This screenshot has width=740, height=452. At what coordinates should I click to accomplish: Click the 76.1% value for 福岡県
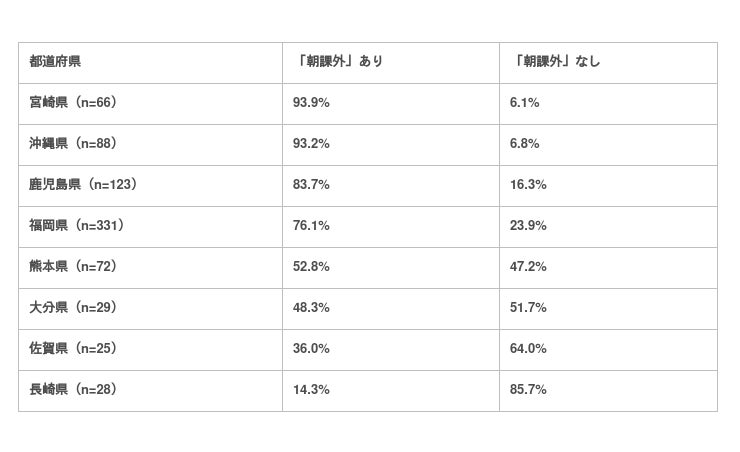(312, 226)
